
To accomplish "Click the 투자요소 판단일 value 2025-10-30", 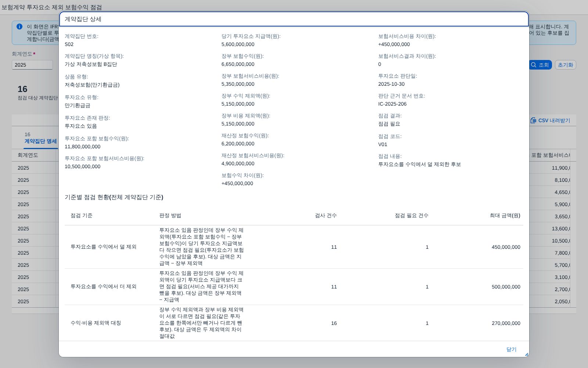I will [x=391, y=84].
